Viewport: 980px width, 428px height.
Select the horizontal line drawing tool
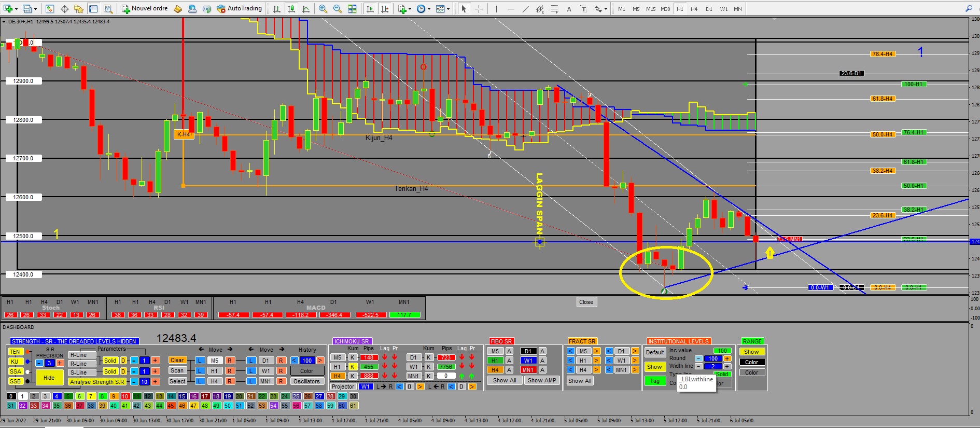(x=511, y=9)
